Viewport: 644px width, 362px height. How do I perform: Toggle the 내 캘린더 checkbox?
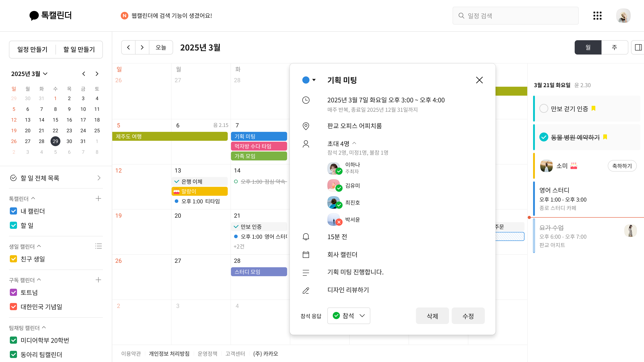(x=14, y=211)
